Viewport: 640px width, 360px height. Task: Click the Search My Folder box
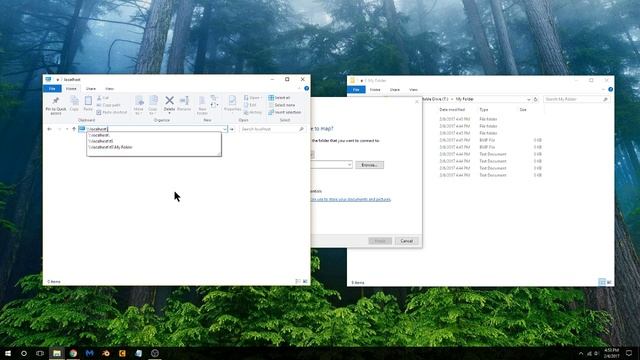(576, 99)
